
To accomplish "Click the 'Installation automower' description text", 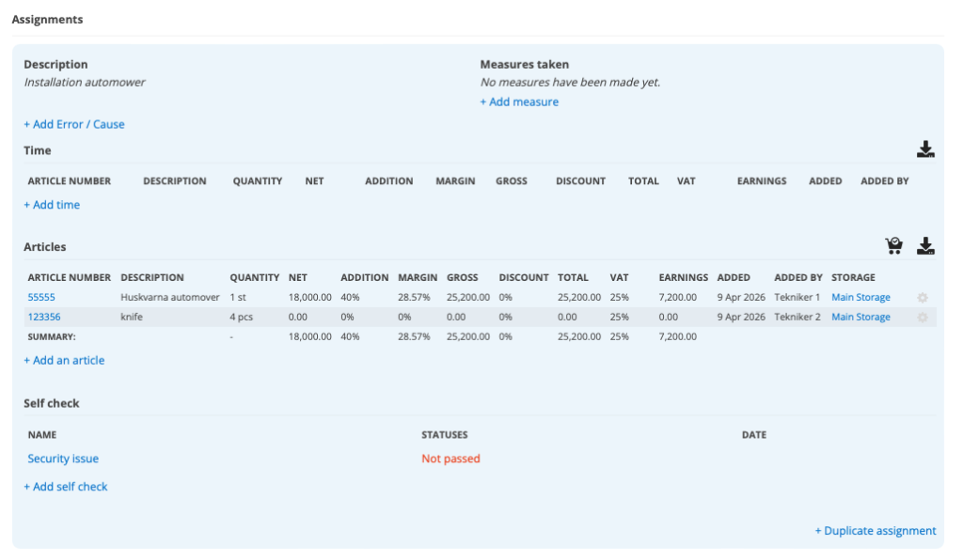I will (x=85, y=82).
